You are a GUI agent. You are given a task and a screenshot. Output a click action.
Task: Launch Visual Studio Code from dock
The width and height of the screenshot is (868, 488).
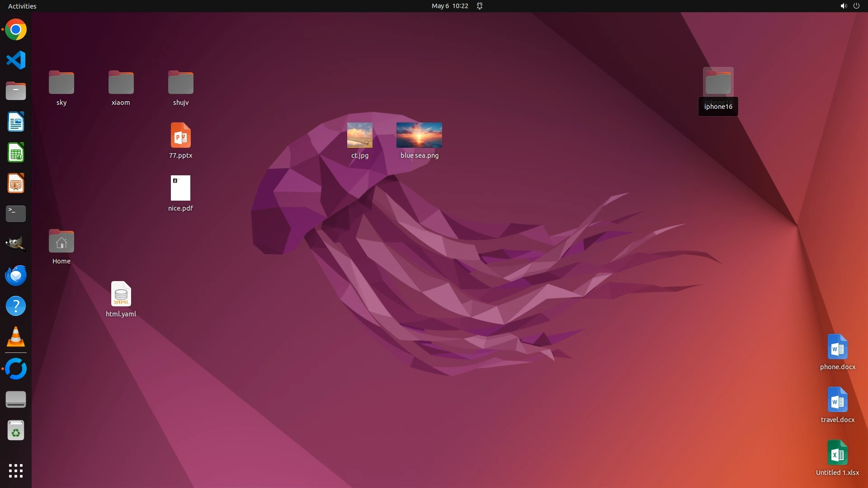(x=16, y=60)
